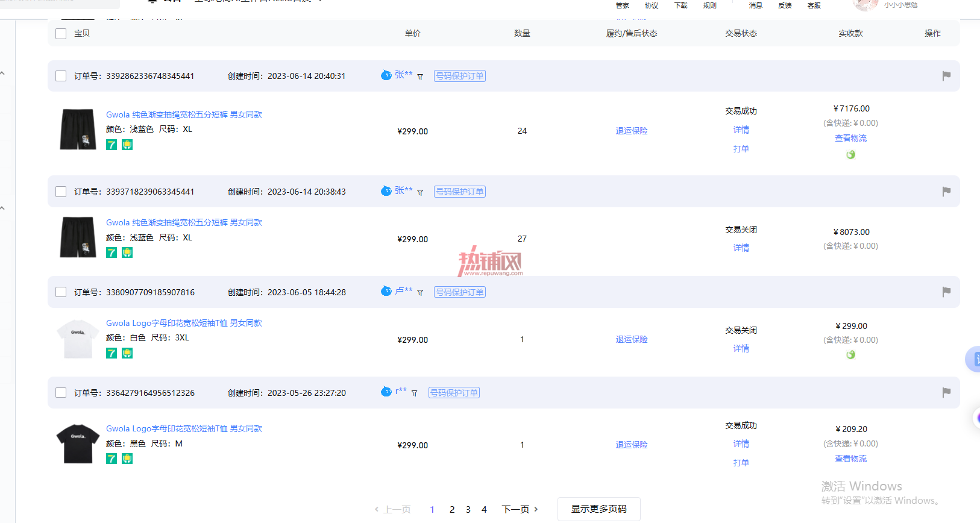The height and width of the screenshot is (523, 980).
Task: Open 协议 in the top navigation
Action: 652,5
